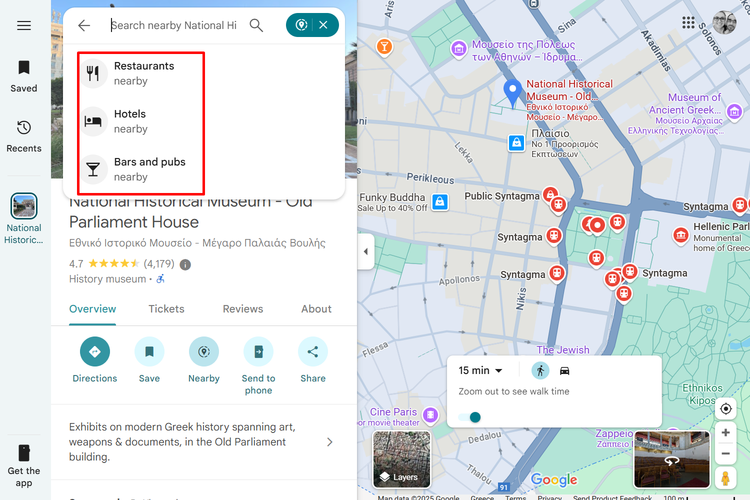Image resolution: width=750 pixels, height=500 pixels.
Task: Select walking travel mode
Action: 540,371
